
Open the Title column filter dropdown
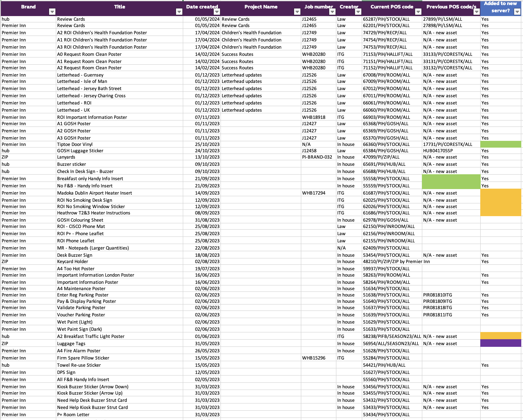click(179, 12)
